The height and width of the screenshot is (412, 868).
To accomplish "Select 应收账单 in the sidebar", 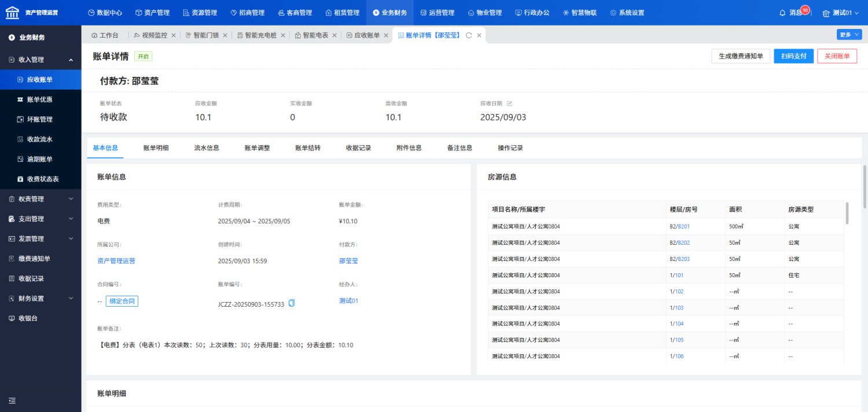I will tap(41, 80).
